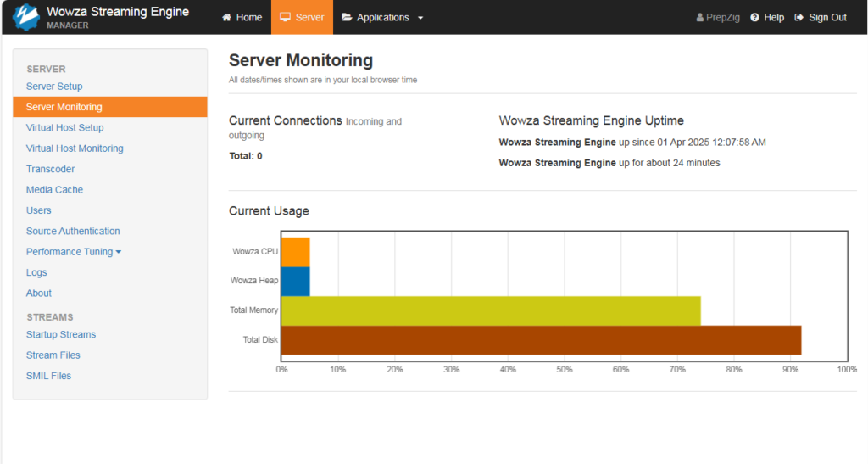Viewport: 868px width, 464px height.
Task: Click the 'Current Usage' heading
Action: tap(269, 211)
